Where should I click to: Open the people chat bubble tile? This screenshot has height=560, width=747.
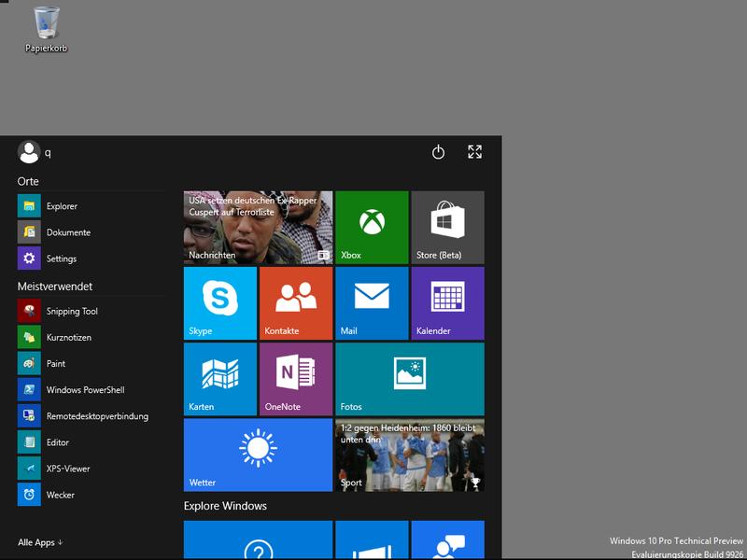tap(448, 540)
